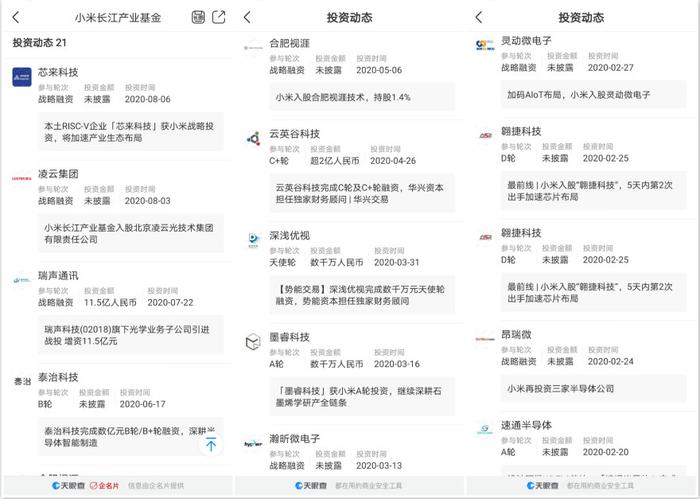Read news: 小米入股合肥视涯技术，持股1.4%
The image size is (700, 499).
click(x=362, y=97)
